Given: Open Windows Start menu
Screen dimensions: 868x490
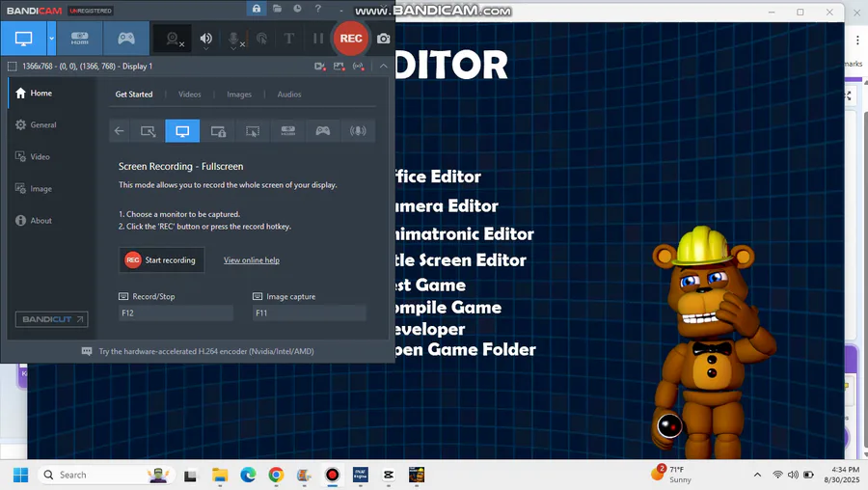Looking at the screenshot, I should [20, 476].
